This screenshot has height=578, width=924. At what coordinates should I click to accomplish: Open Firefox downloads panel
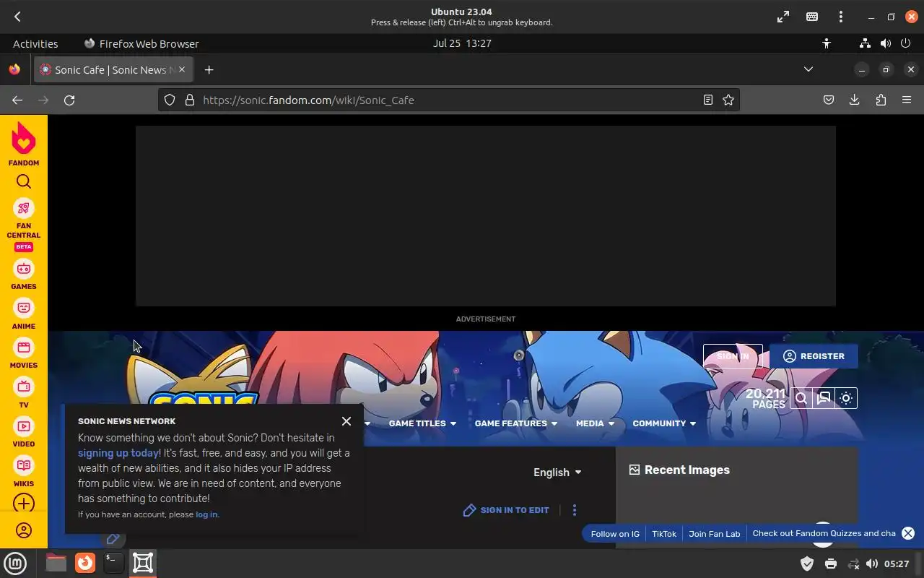tap(855, 100)
